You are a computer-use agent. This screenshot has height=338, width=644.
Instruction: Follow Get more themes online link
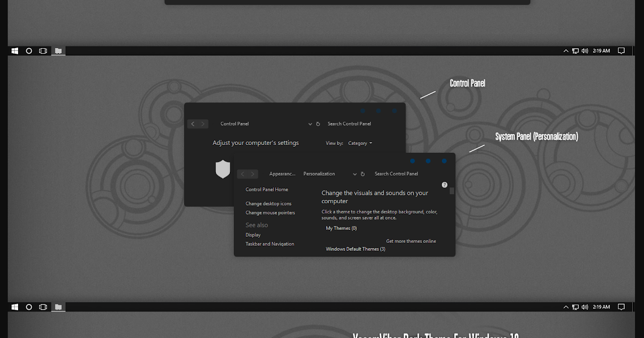click(411, 241)
